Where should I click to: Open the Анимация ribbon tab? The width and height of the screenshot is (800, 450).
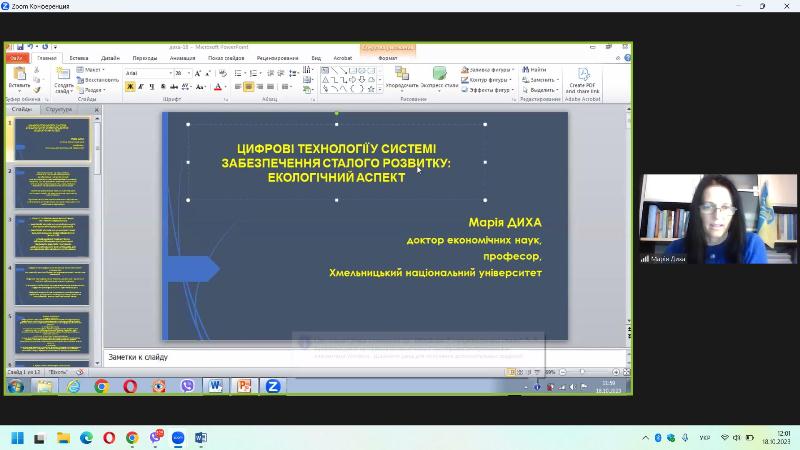182,58
